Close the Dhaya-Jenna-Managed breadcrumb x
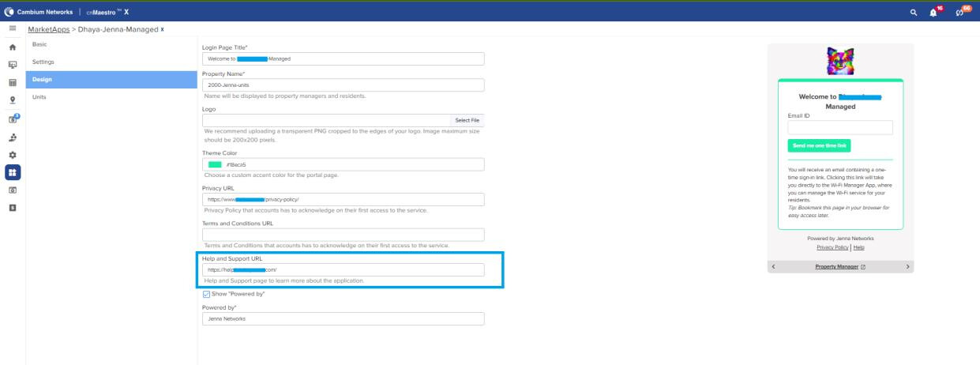Image resolution: width=980 pixels, height=365 pixels. [x=163, y=30]
